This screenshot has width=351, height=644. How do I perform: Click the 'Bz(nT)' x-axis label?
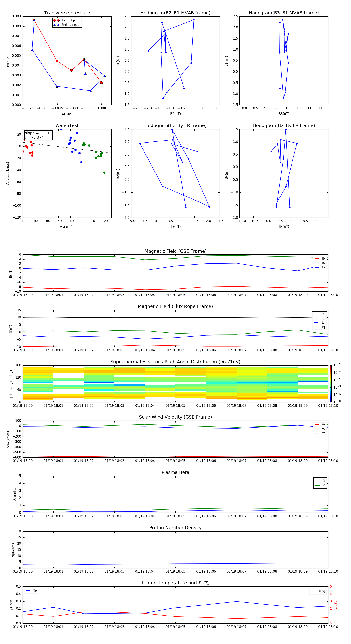click(175, 227)
